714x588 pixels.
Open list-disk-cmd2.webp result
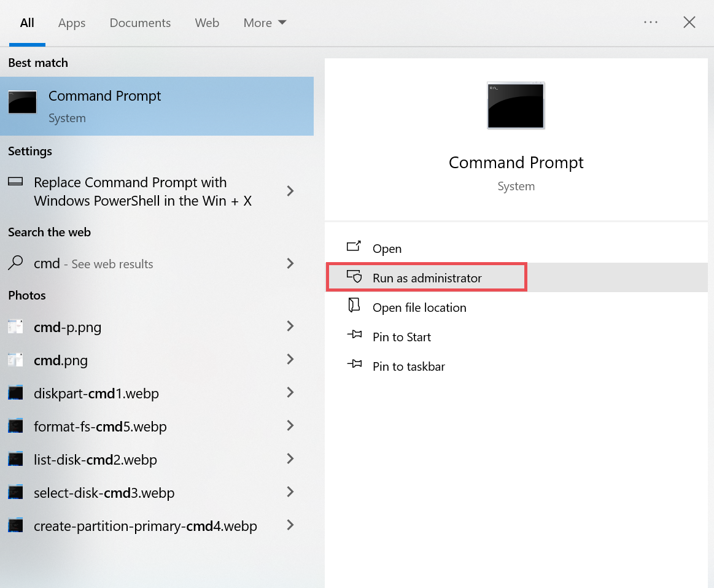pyautogui.click(x=157, y=460)
